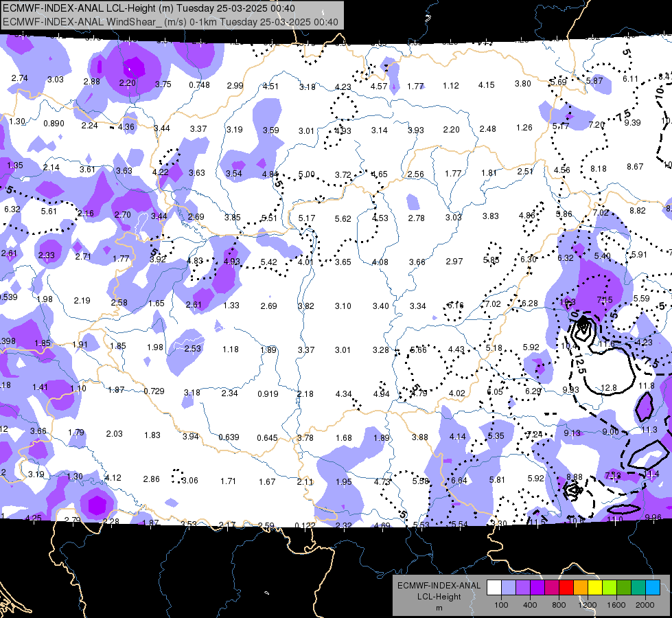Click the legend tick label 400
This screenshot has width=672, height=618.
tap(530, 605)
